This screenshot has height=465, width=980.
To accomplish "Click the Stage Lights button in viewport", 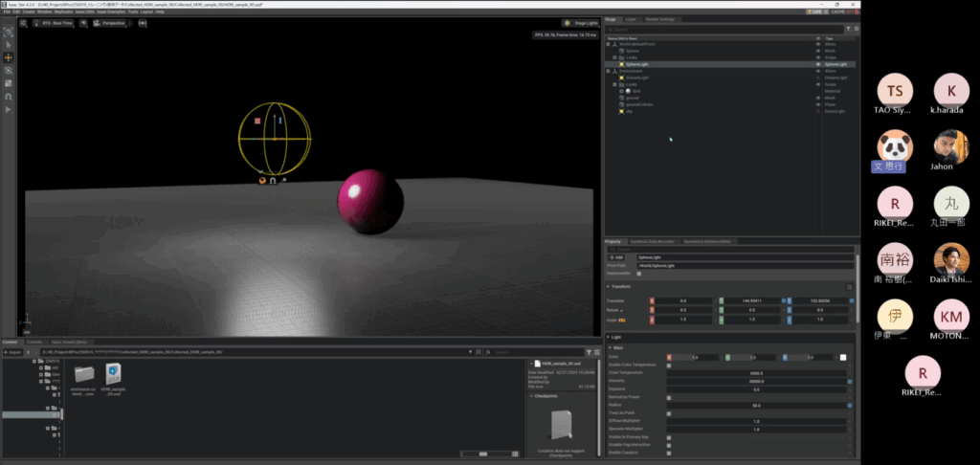I will 579,23.
